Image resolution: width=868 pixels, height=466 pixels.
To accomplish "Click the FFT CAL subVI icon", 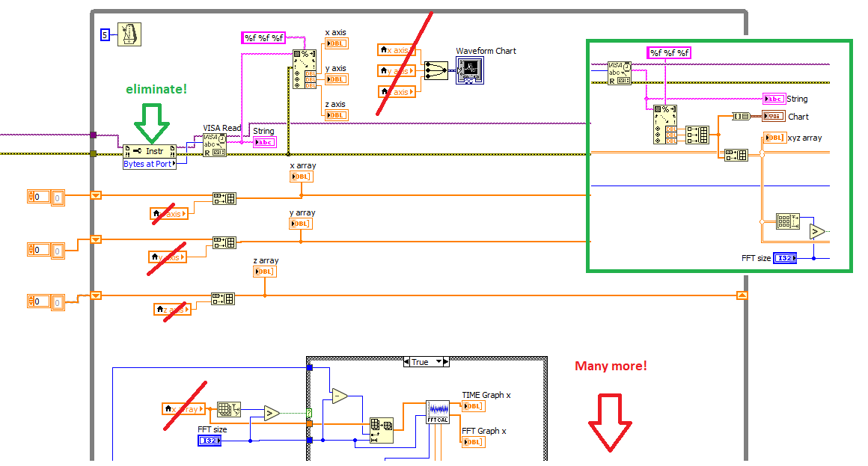I will point(438,412).
